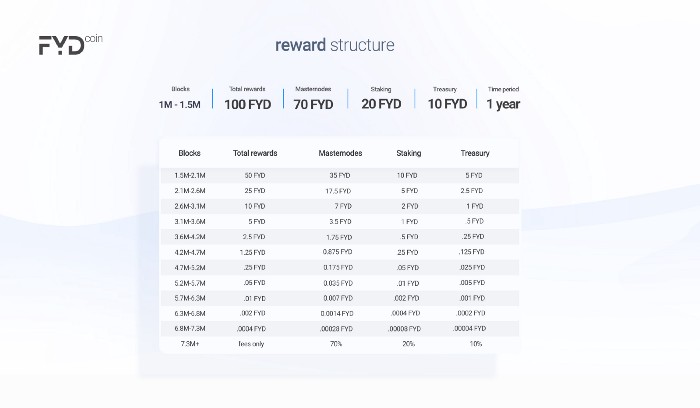Click the Blocks column header in table

click(x=189, y=153)
